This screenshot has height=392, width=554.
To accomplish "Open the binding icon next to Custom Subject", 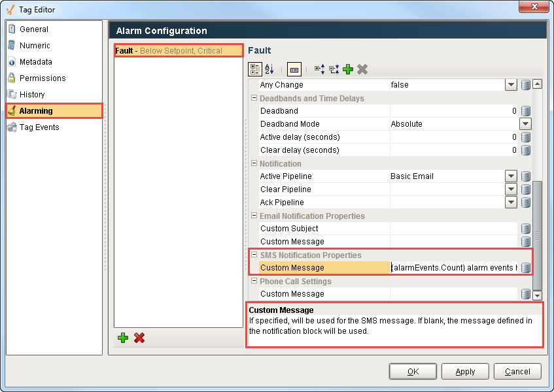I will pos(526,228).
